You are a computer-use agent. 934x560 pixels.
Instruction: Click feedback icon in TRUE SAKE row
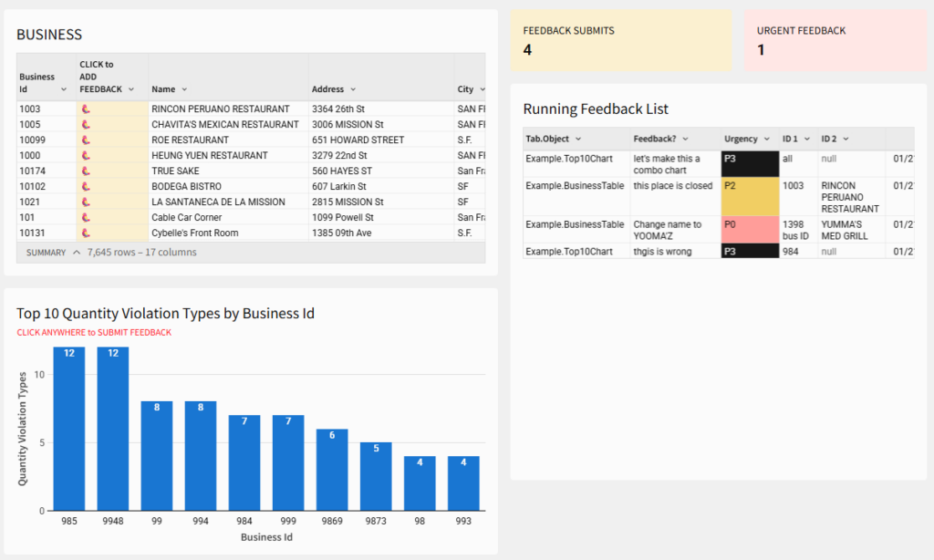[86, 171]
